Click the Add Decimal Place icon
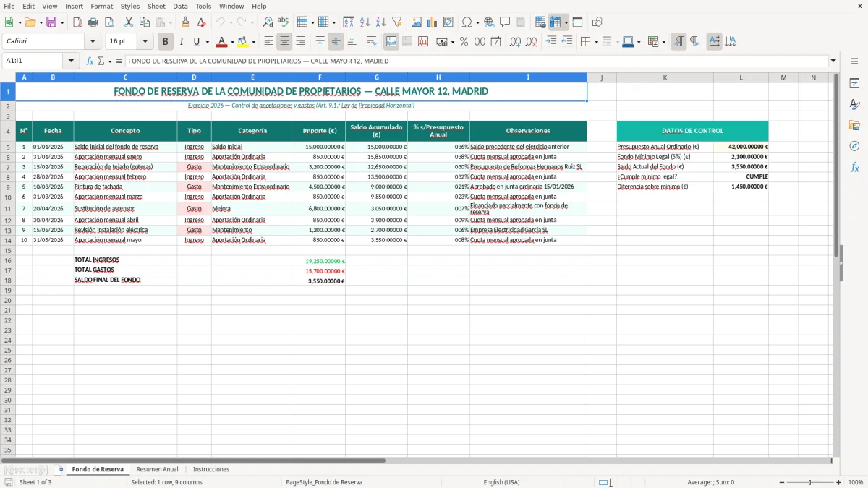 click(x=515, y=42)
